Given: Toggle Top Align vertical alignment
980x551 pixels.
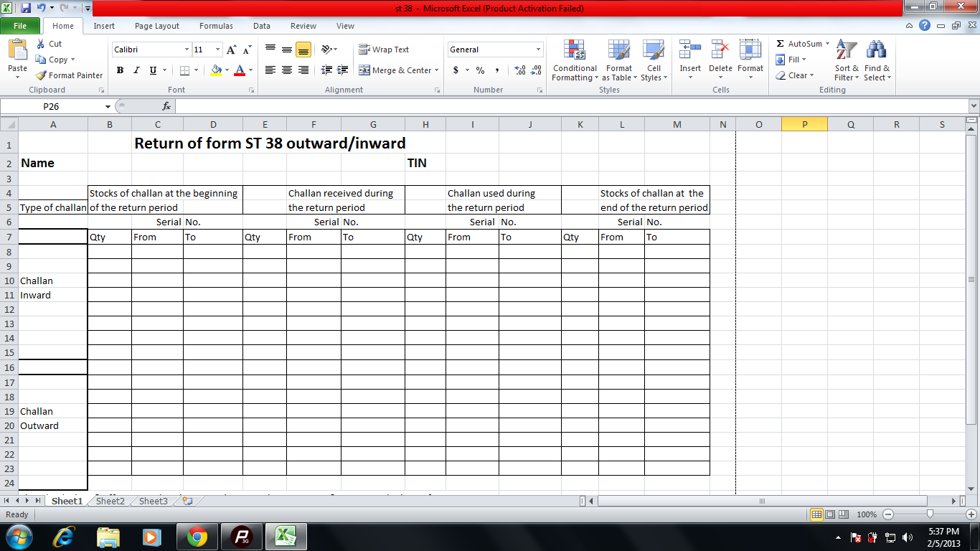Looking at the screenshot, I should coord(270,50).
